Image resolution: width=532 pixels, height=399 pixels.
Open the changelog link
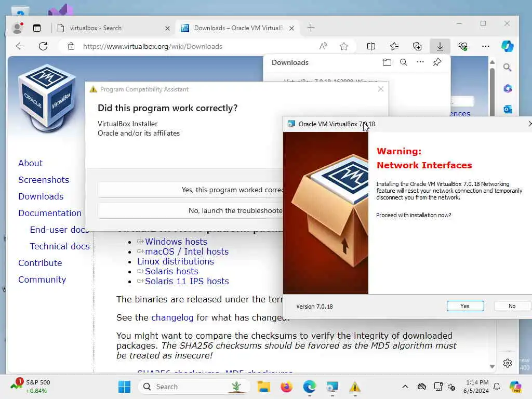pyautogui.click(x=172, y=317)
